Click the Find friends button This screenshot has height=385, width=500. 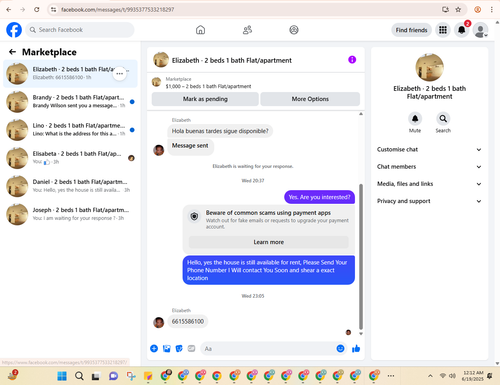tap(411, 30)
